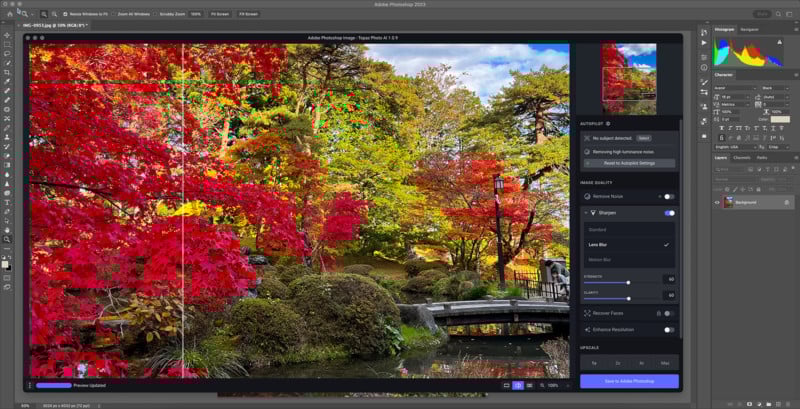Image resolution: width=800 pixels, height=409 pixels.
Task: Switch to the Channels tab
Action: [x=741, y=158]
